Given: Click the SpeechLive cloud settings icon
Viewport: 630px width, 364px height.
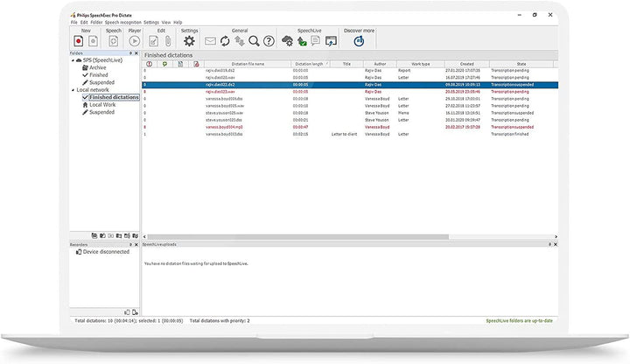Looking at the screenshot, I should (287, 41).
